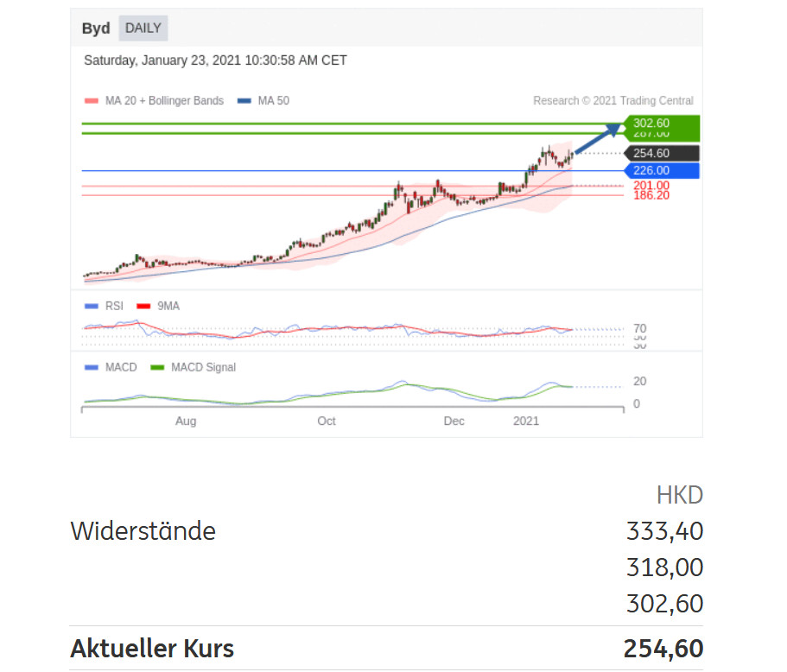Click the Widerstände row label
The width and height of the screenshot is (787, 672).
143,530
